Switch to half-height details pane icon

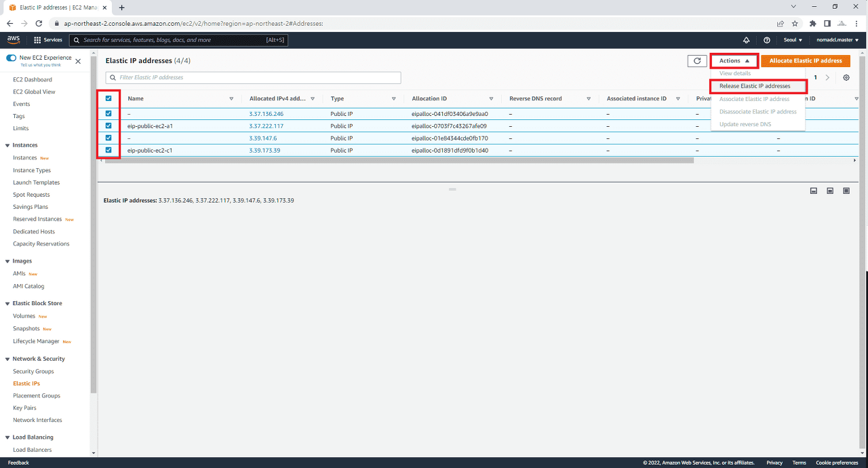830,191
